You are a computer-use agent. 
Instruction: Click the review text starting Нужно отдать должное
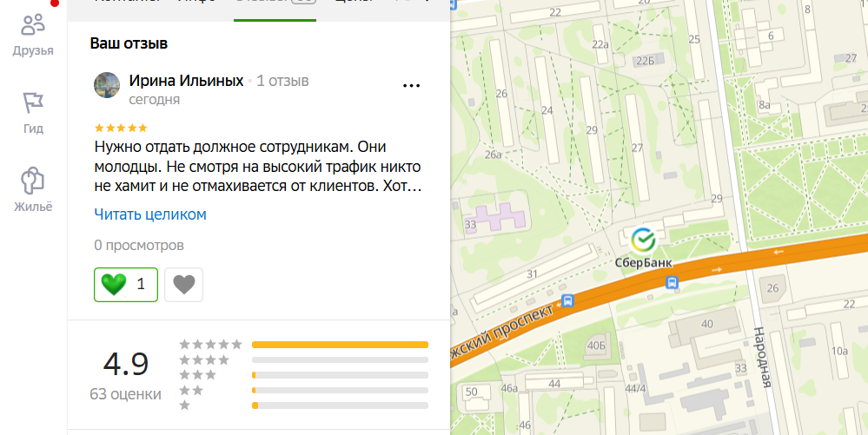pyautogui.click(x=258, y=167)
